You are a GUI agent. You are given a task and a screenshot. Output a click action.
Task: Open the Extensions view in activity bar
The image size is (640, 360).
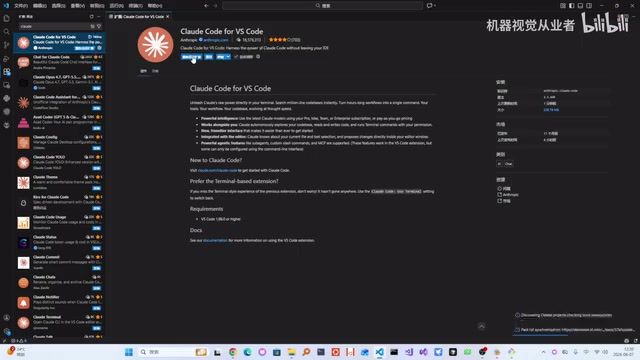click(7, 72)
